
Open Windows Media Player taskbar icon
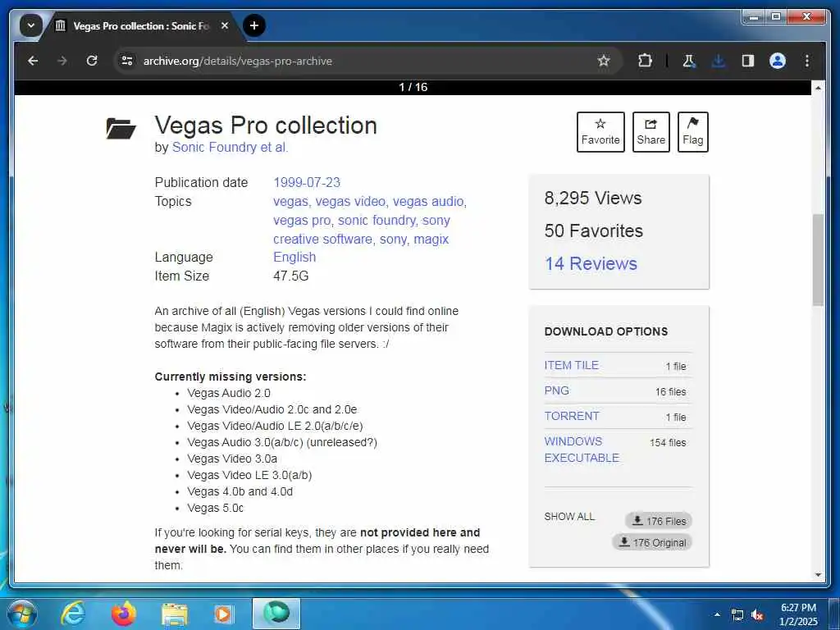point(223,614)
